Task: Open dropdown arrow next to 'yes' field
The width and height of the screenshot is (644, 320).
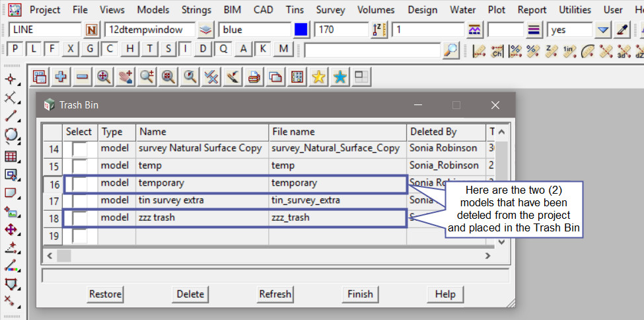Action: (602, 30)
